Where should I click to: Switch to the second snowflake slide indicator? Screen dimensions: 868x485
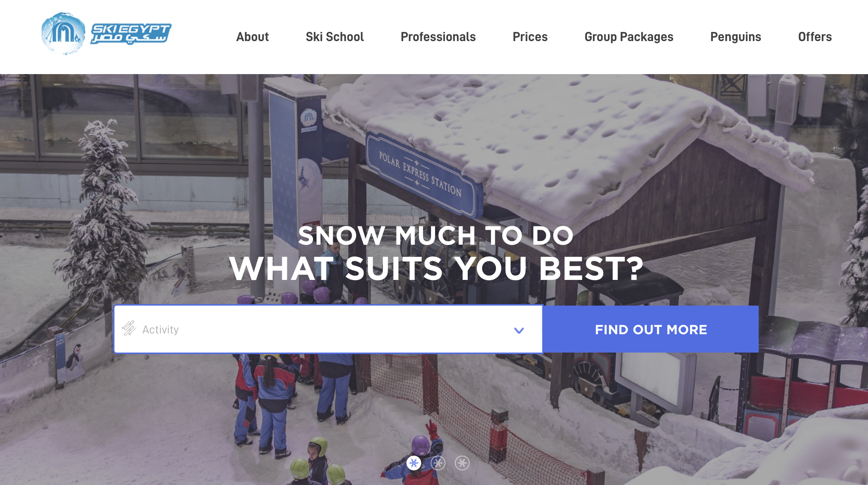(438, 463)
